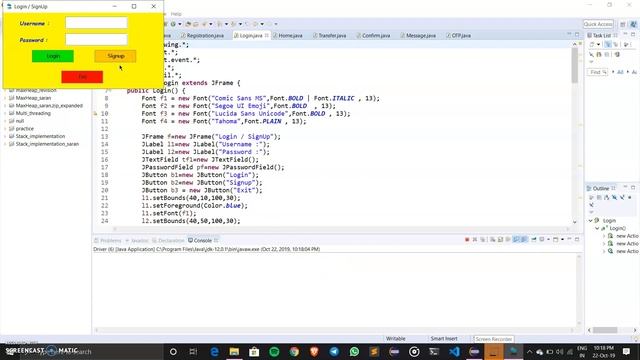The image size is (640, 360).
Task: Click the Quick Access search box
Action: point(598,24)
